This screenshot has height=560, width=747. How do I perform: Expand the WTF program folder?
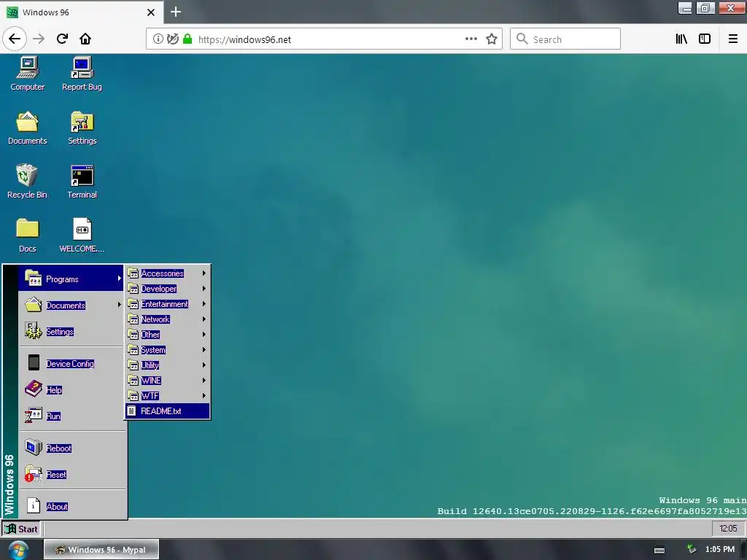167,395
